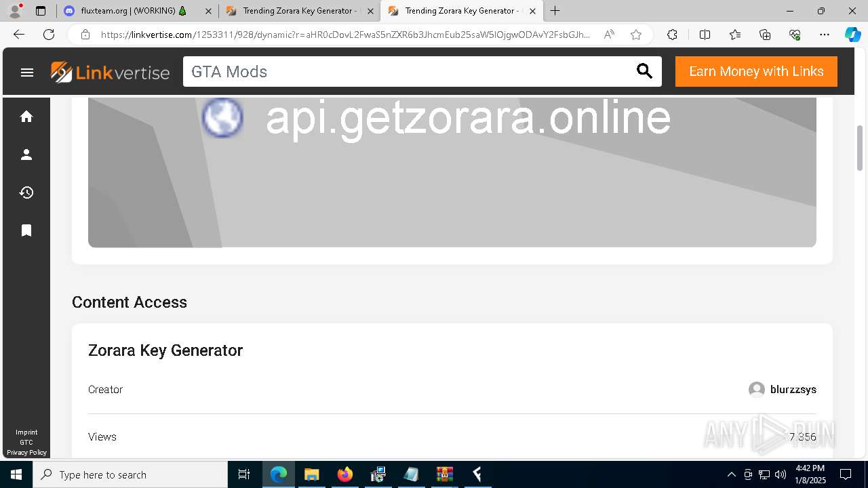This screenshot has width=868, height=488.
Task: Click the globe icon on banner
Action: 222,117
